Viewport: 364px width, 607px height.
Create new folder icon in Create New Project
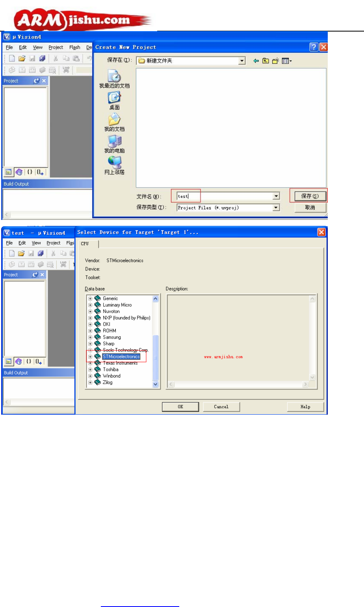pyautogui.click(x=275, y=61)
